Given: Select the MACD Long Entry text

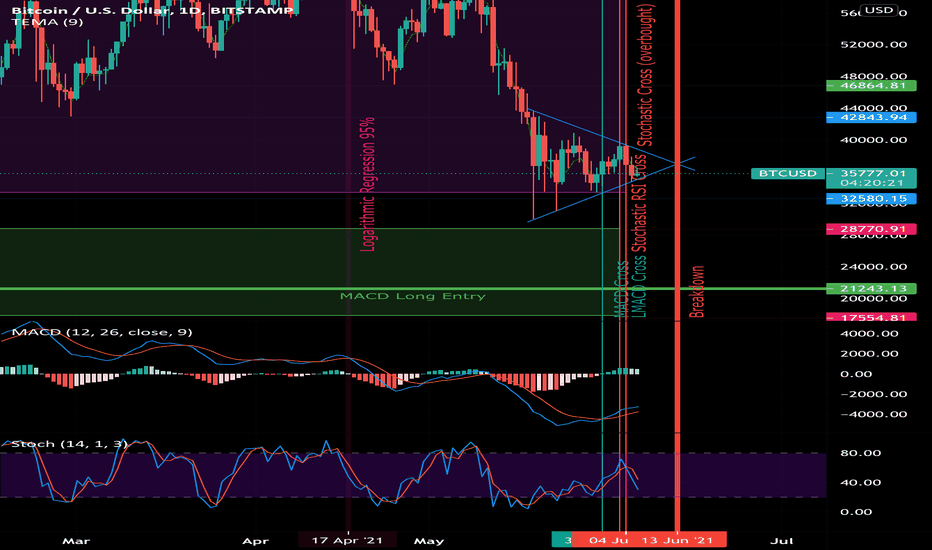Looking at the screenshot, I should tap(413, 296).
